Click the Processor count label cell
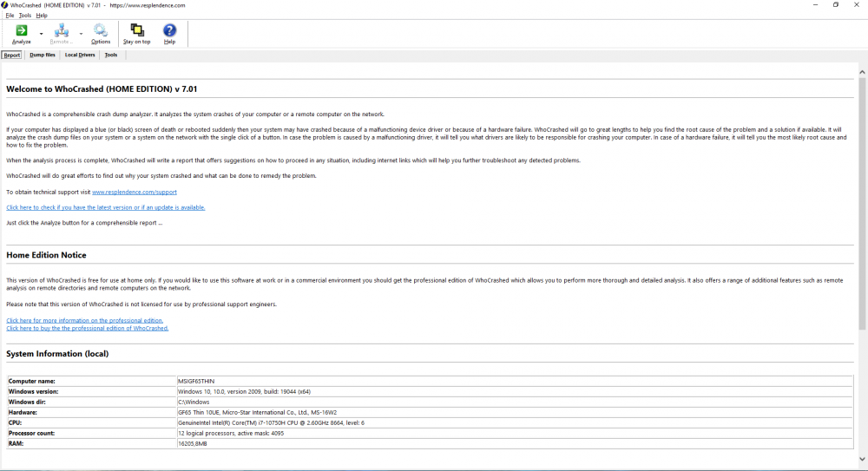 [x=91, y=434]
